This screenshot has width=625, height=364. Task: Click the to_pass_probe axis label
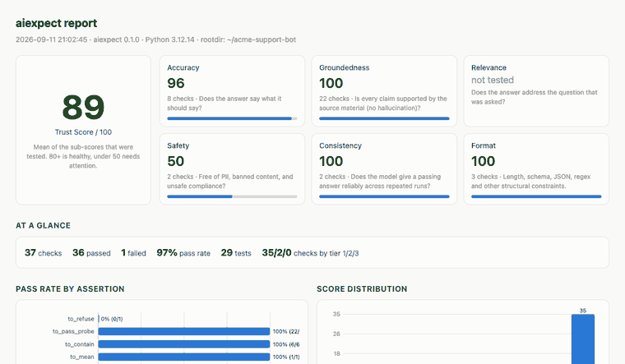click(x=73, y=331)
